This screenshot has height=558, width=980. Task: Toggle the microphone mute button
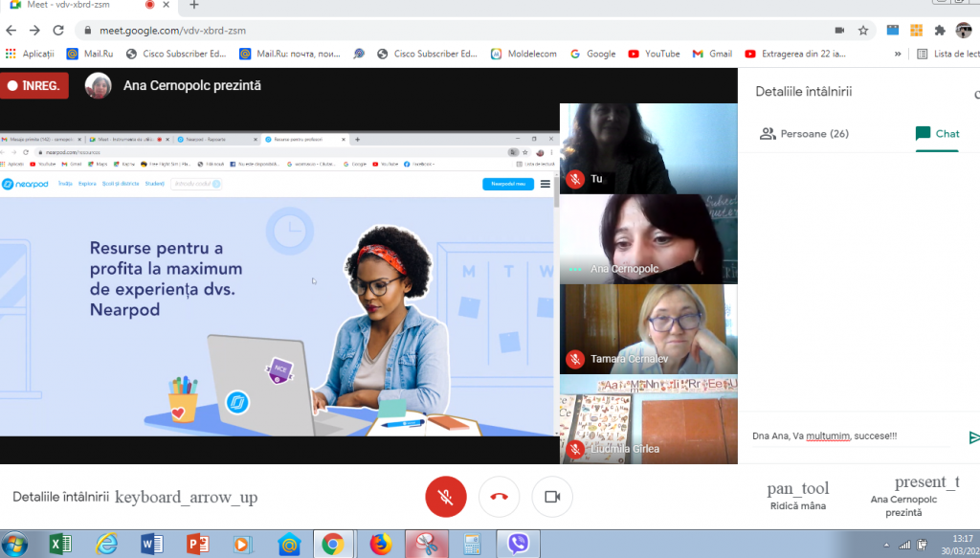point(445,497)
